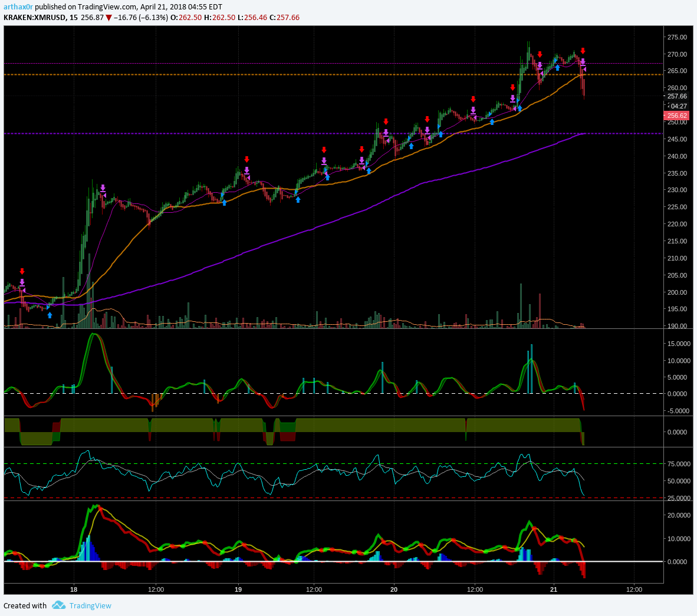
Task: Click the 75.0000 oscillator scale label
Action: 679,464
